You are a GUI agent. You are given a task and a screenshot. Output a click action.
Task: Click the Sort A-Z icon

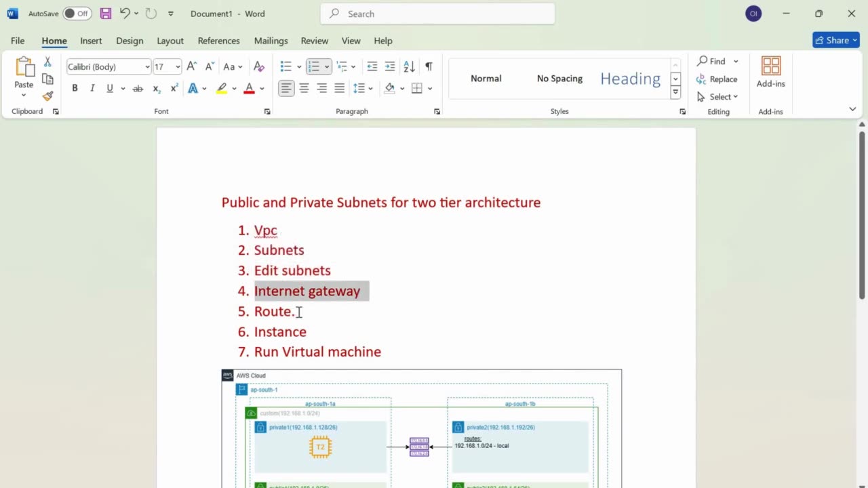point(409,66)
